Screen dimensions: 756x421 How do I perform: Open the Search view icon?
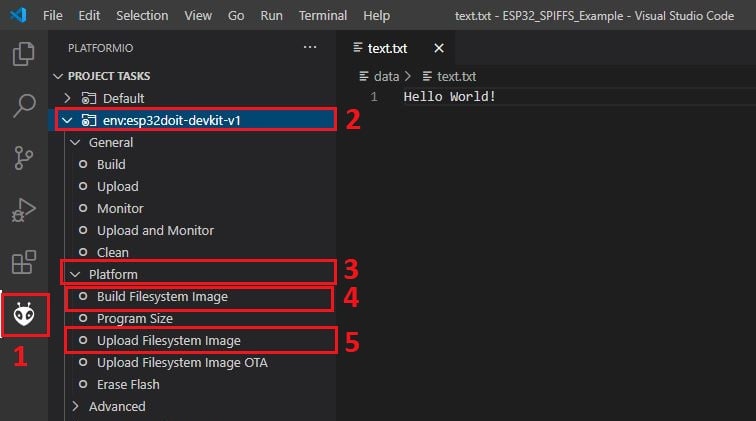[x=23, y=105]
